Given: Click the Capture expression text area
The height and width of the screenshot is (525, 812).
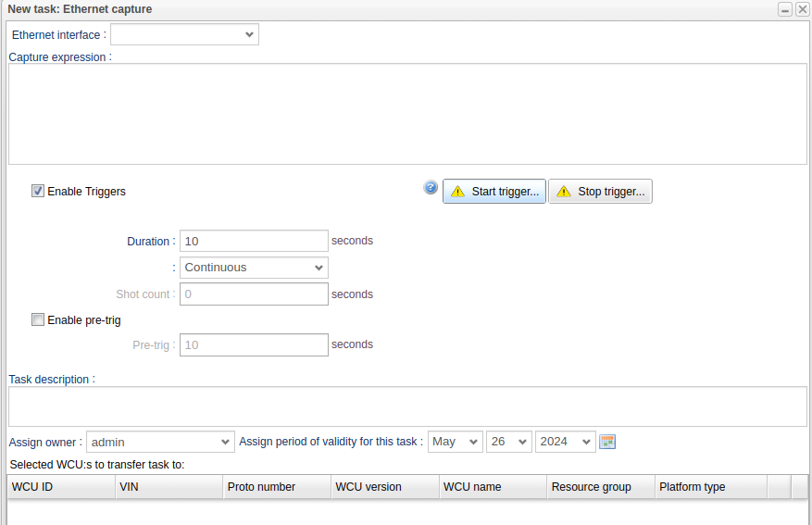Looking at the screenshot, I should [x=407, y=114].
